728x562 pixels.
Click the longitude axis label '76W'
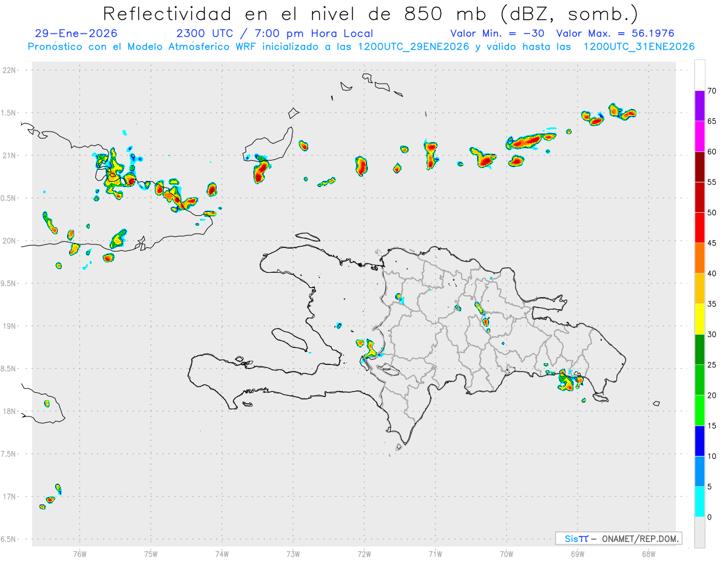coord(79,554)
